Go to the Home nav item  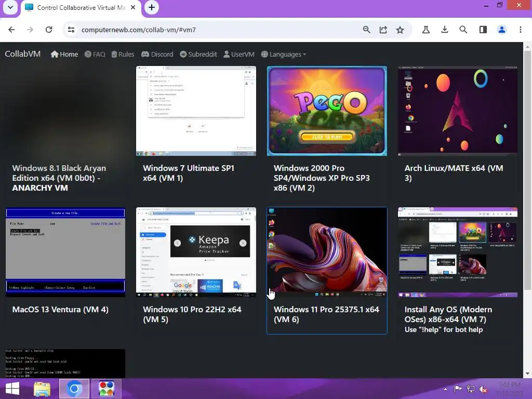pos(64,54)
